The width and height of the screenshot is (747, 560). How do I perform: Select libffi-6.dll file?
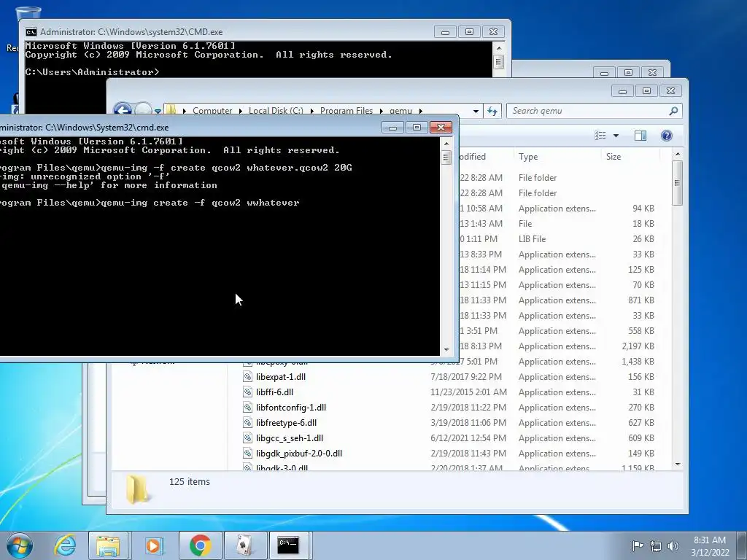point(274,392)
